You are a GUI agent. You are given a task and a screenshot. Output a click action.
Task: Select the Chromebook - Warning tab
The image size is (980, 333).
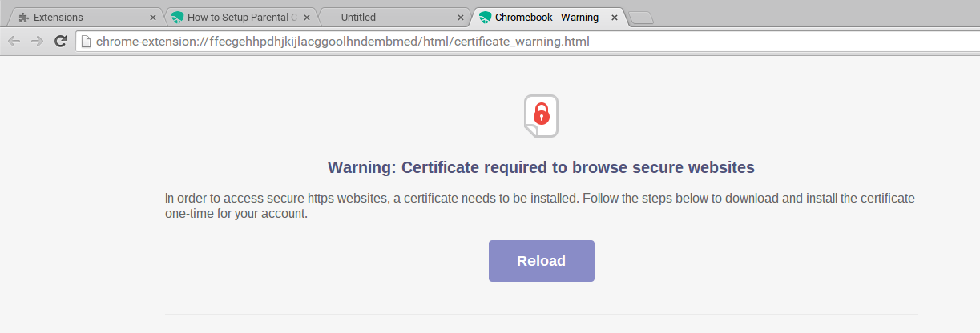(546, 17)
